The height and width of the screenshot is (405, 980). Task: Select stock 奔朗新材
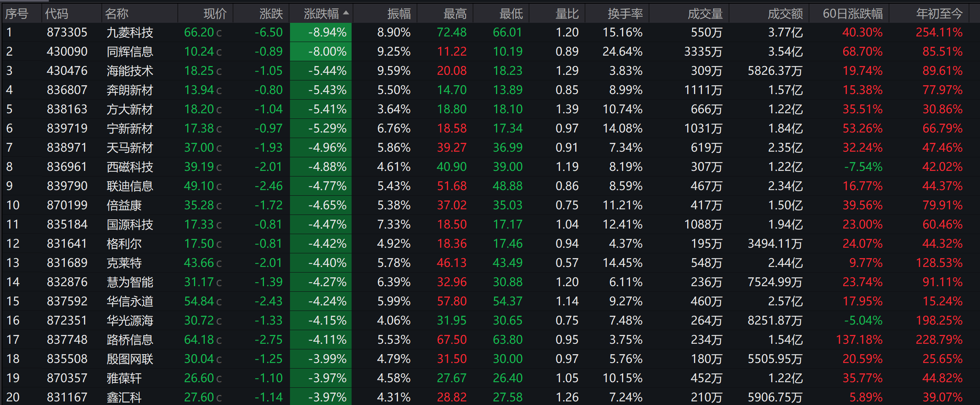pyautogui.click(x=130, y=90)
